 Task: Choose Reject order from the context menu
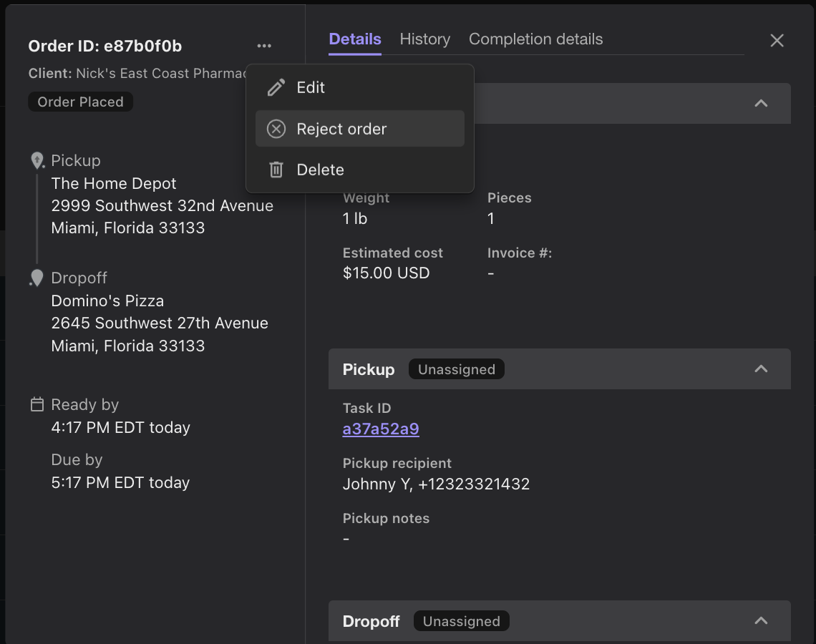(x=341, y=128)
